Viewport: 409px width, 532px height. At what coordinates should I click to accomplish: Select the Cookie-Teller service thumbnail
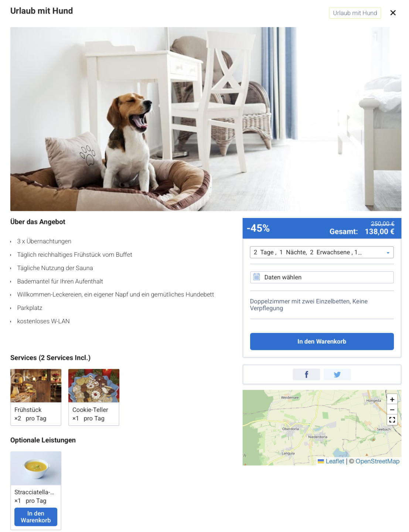tap(94, 385)
